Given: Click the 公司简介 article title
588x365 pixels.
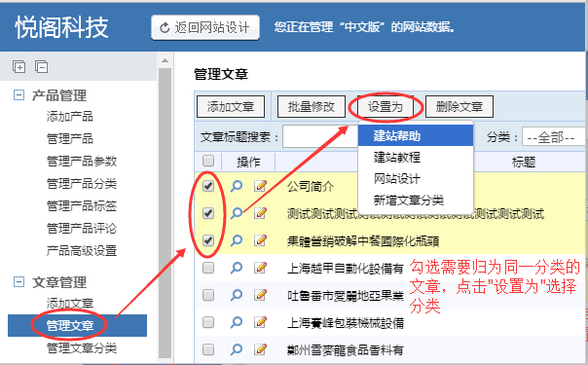Looking at the screenshot, I should (x=311, y=186).
